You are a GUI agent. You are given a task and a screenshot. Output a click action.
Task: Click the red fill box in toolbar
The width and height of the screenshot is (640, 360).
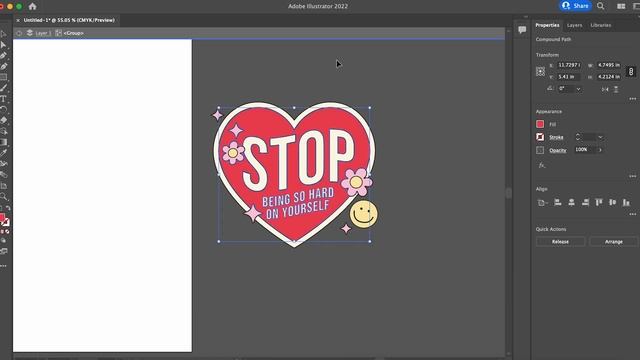coord(2,217)
